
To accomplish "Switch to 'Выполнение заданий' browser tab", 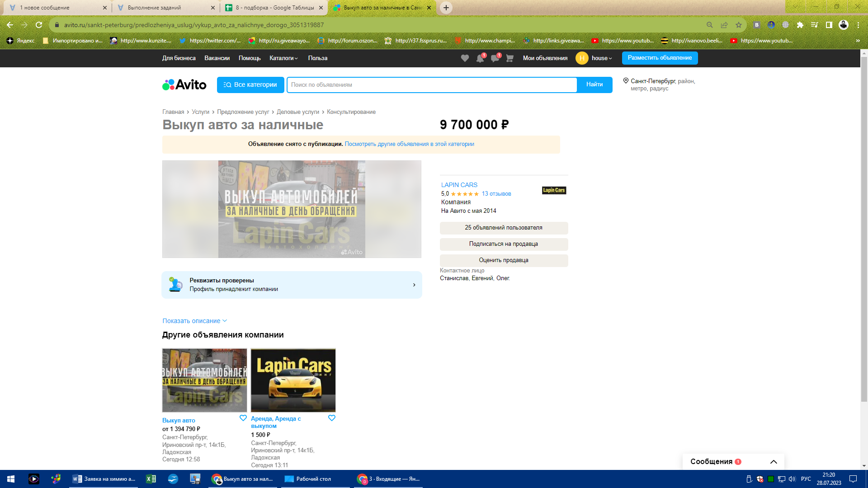I will pyautogui.click(x=154, y=8).
